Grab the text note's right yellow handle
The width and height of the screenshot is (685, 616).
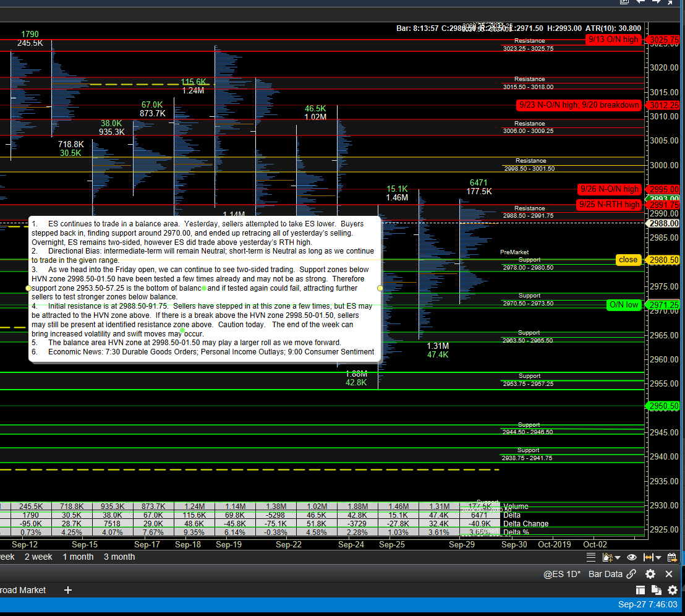tap(380, 288)
